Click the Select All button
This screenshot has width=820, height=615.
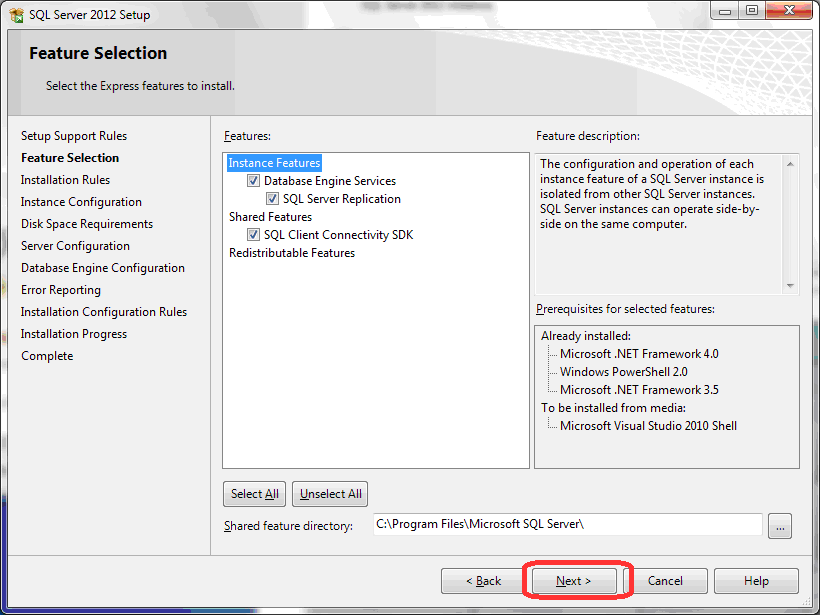click(254, 494)
